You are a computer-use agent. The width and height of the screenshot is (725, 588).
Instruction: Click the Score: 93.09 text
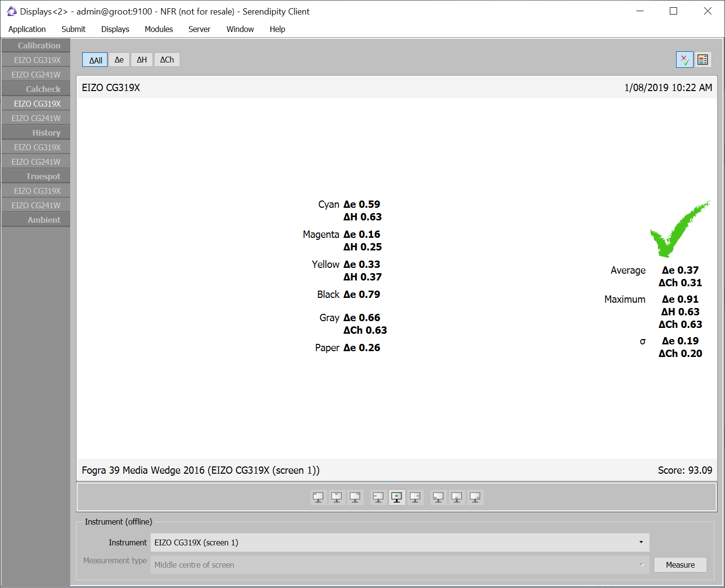pyautogui.click(x=685, y=470)
